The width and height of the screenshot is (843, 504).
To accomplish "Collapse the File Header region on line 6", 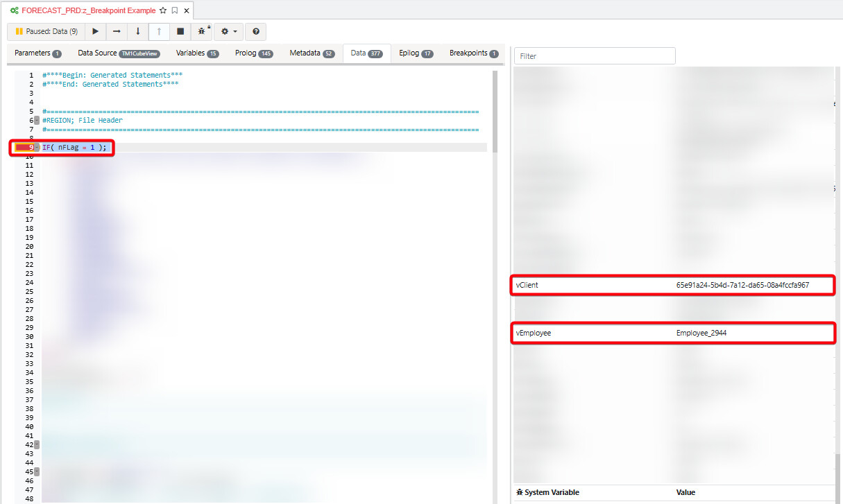I will pyautogui.click(x=37, y=121).
